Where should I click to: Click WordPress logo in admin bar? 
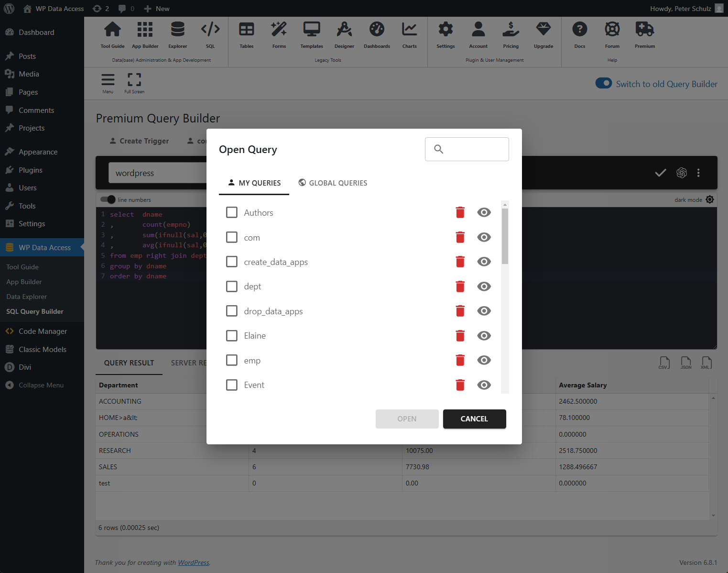pyautogui.click(x=9, y=9)
